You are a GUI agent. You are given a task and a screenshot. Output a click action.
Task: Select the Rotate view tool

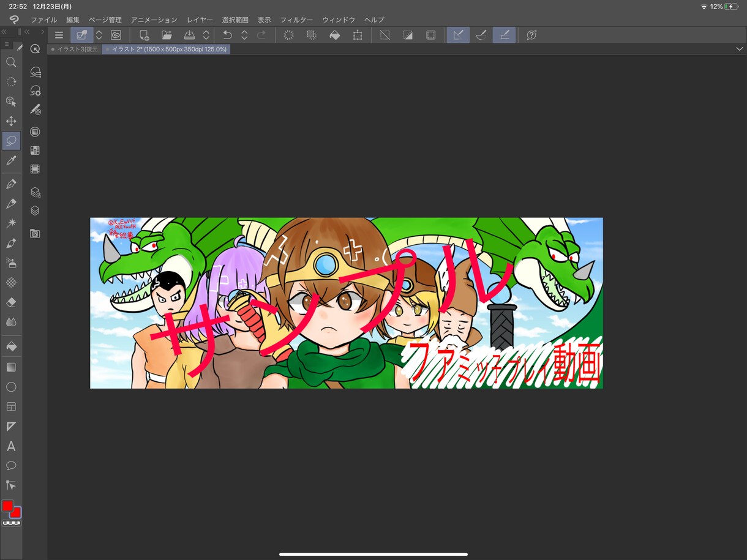[11, 81]
